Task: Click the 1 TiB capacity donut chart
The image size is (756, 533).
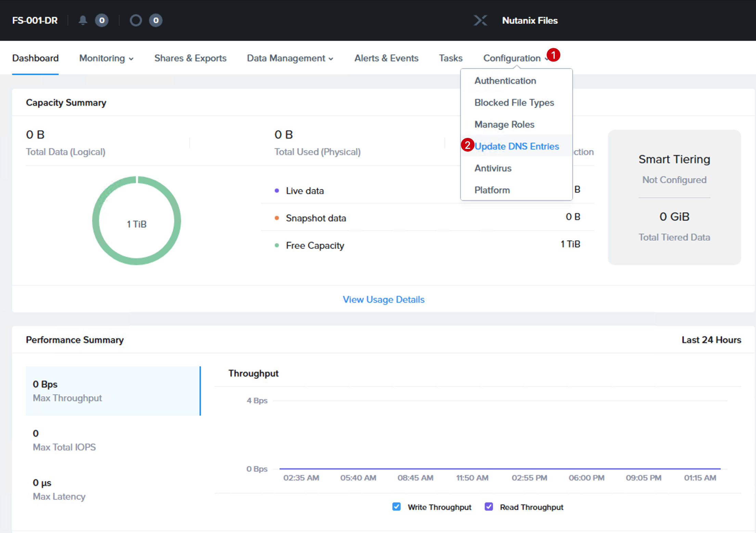Action: (136, 221)
